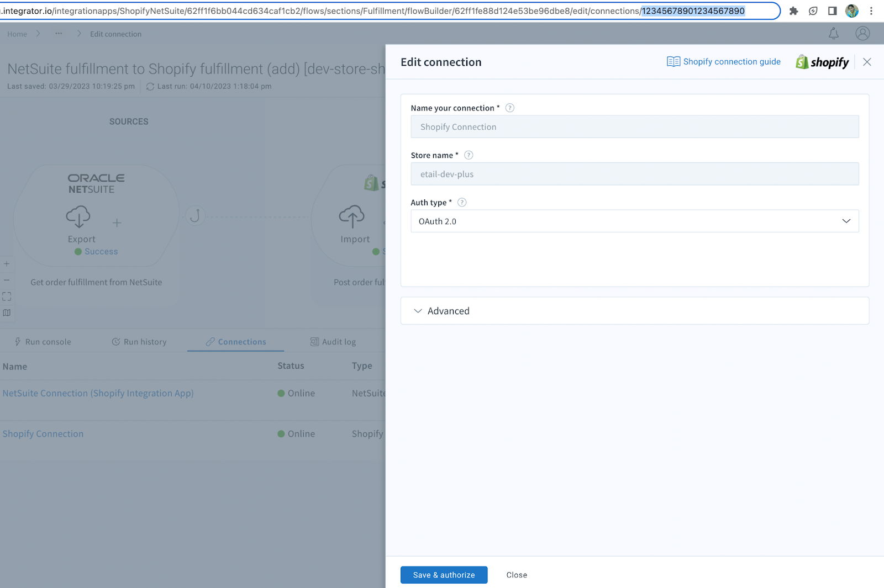Click the Status column header

point(291,366)
